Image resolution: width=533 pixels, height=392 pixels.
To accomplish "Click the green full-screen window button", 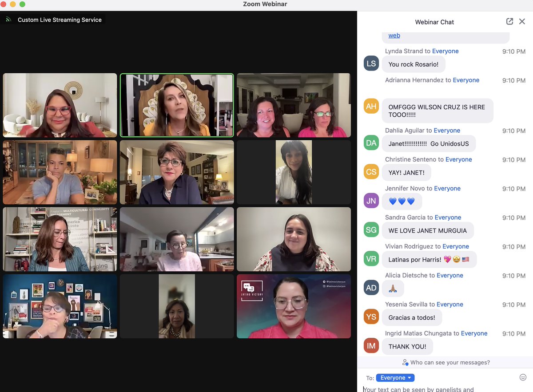I will pos(22,4).
